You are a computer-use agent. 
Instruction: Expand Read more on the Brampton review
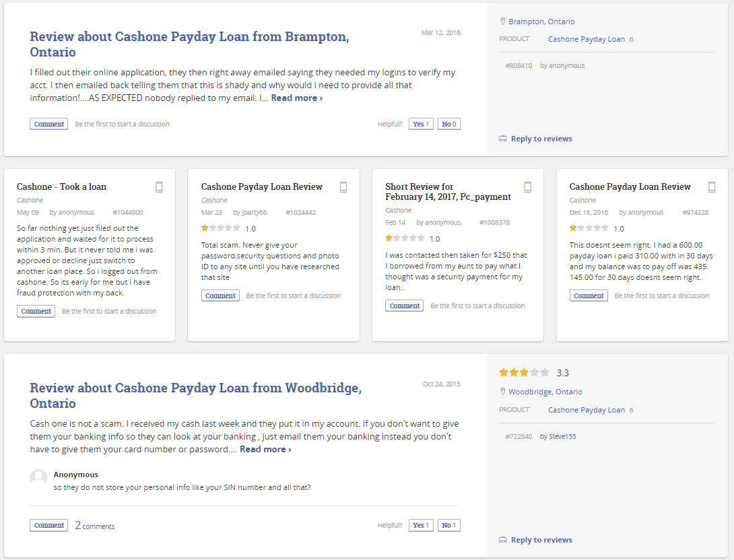(297, 98)
